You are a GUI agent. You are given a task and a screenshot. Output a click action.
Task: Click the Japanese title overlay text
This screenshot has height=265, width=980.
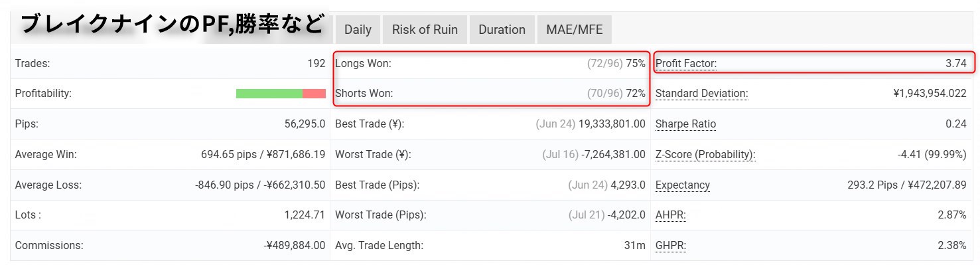[173, 25]
